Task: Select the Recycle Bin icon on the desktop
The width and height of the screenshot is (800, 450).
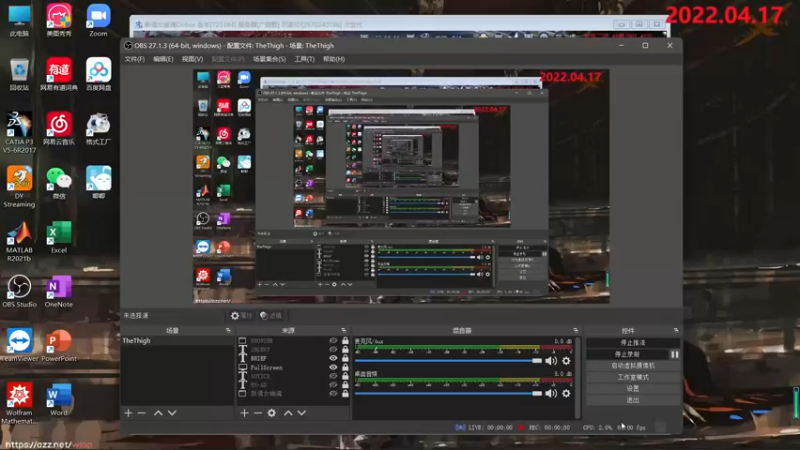Action: pyautogui.click(x=19, y=74)
